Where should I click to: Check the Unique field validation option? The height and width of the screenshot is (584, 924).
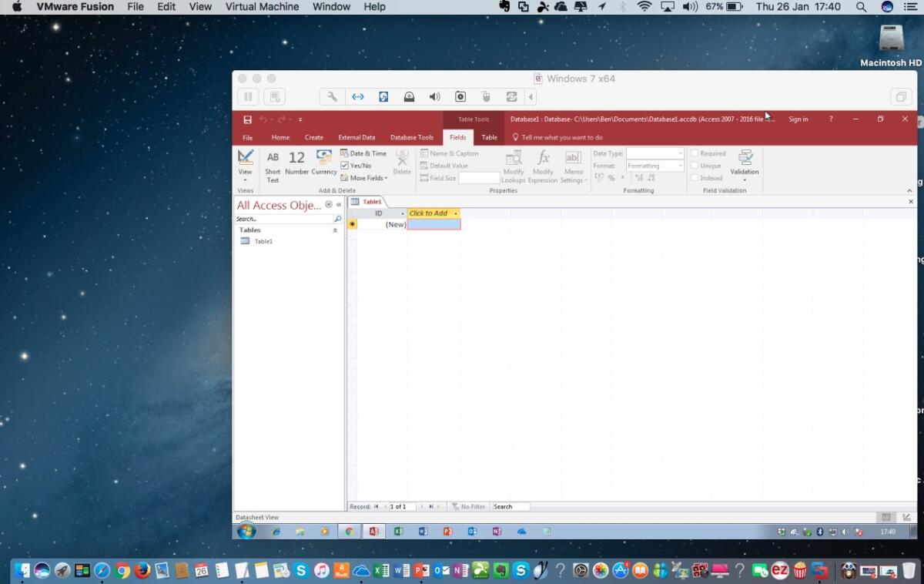[694, 165]
